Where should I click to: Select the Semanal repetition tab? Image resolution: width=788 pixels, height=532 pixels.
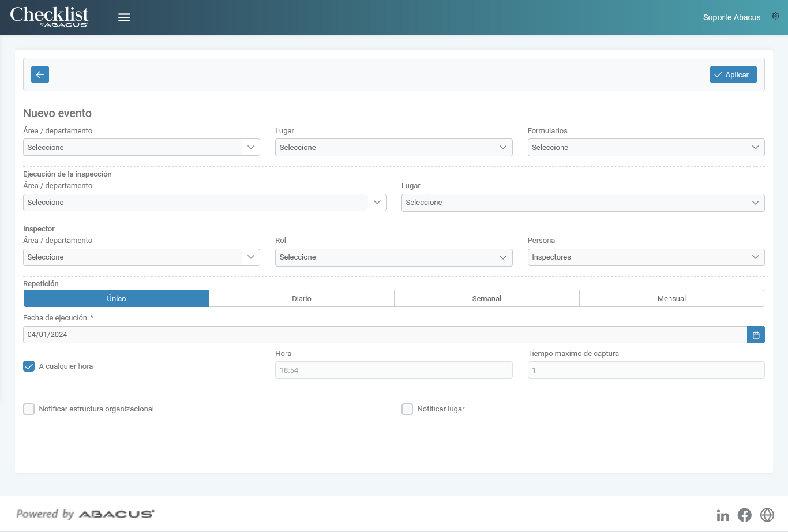(487, 298)
